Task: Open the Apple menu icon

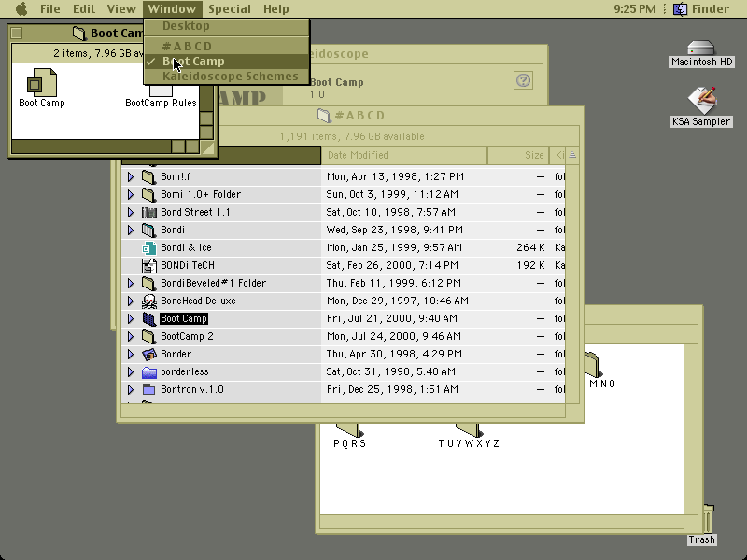Action: pos(21,9)
